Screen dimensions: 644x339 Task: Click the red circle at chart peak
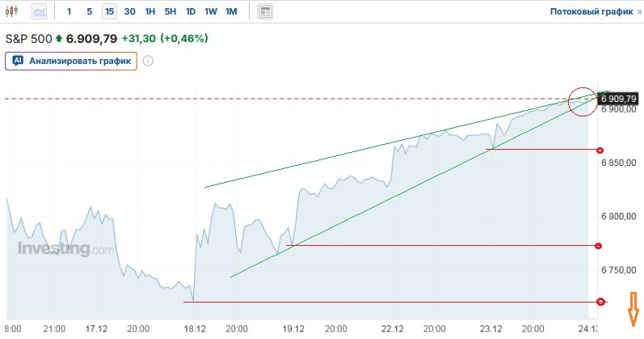coord(586,100)
